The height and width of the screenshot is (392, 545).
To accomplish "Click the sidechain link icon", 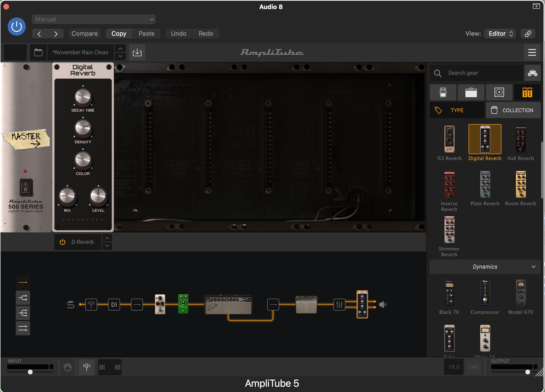I will click(528, 34).
